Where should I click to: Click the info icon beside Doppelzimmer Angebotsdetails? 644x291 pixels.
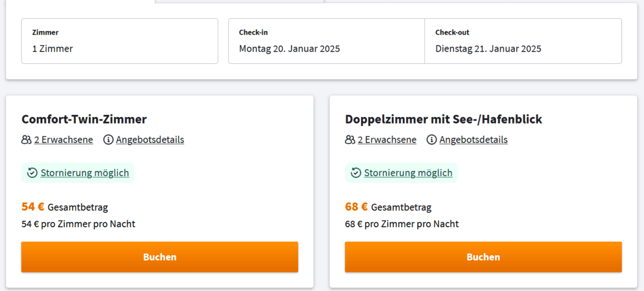tap(431, 140)
